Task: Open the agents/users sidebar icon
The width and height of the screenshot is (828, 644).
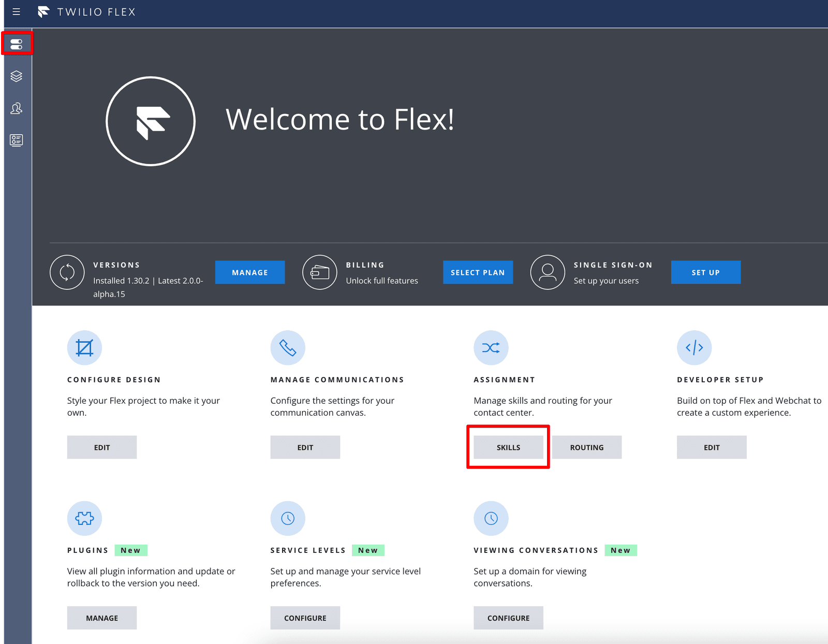Action: point(17,108)
